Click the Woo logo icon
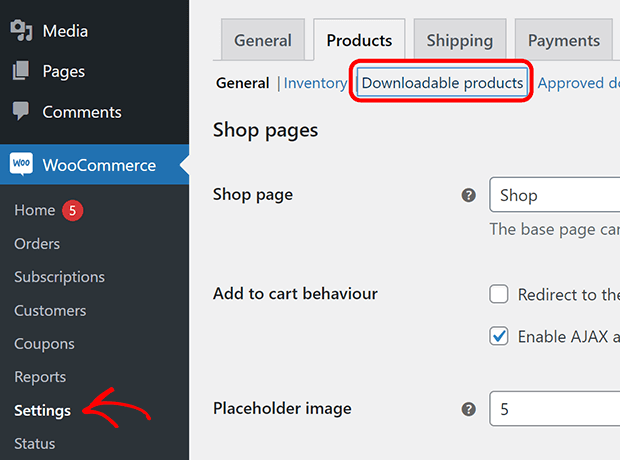 tap(21, 164)
